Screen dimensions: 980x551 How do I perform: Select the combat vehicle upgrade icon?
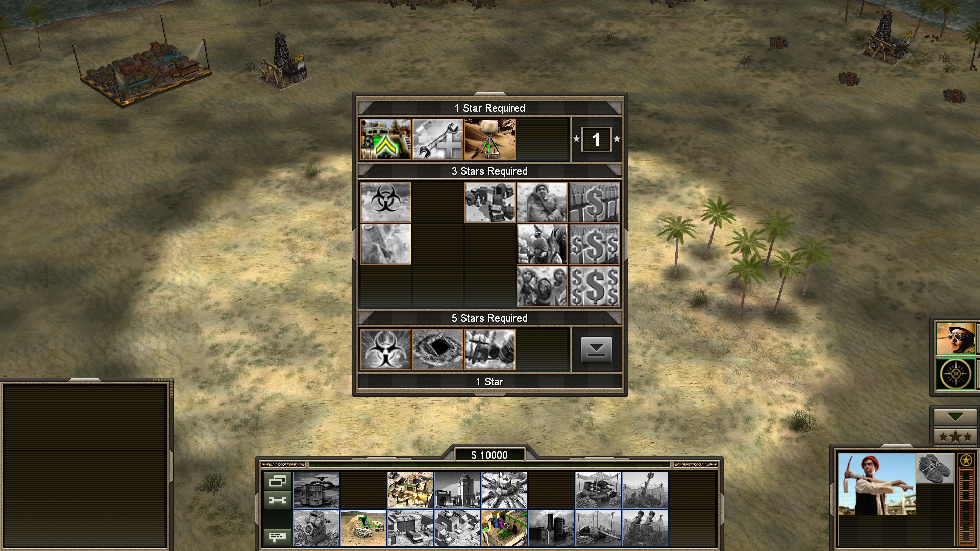click(386, 139)
